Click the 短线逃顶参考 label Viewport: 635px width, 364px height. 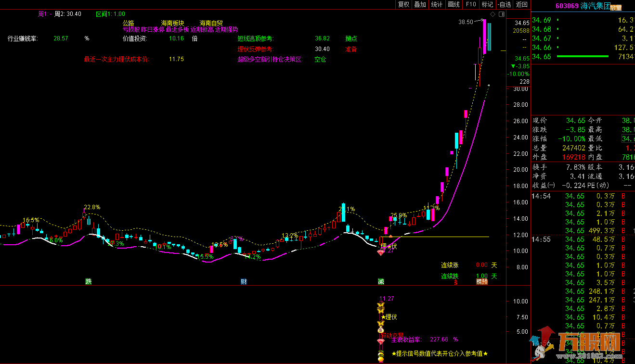point(255,38)
